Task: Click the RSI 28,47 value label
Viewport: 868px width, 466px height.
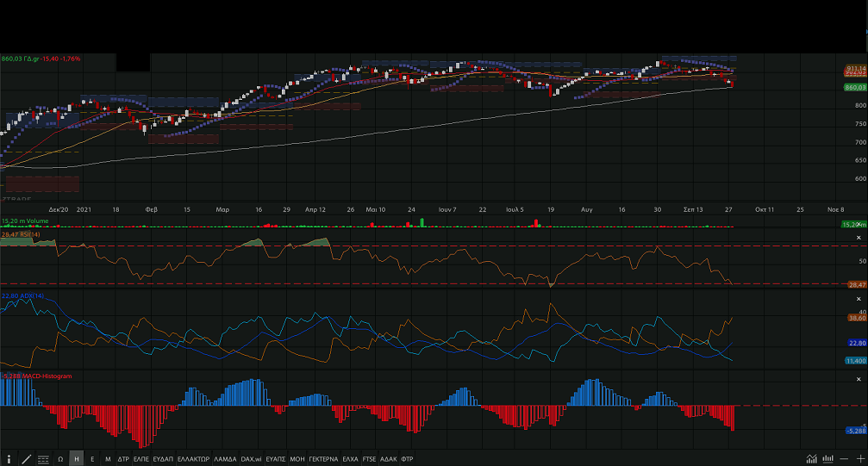Action: tap(856, 284)
